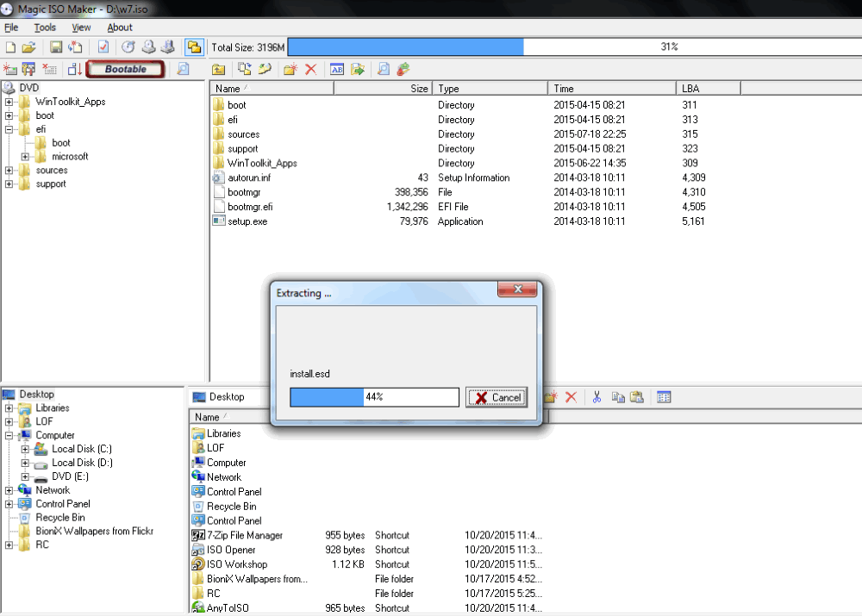Expand the WinToolkit_Apps tree node

point(9,102)
